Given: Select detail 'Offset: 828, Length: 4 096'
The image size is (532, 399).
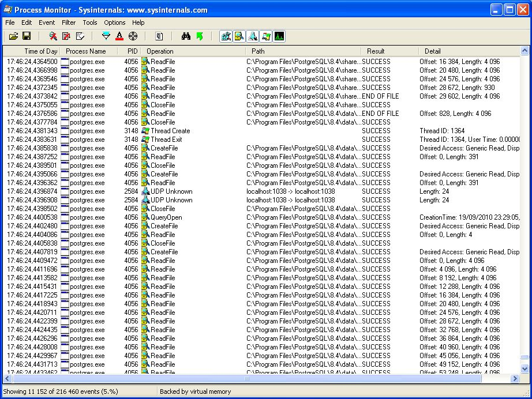Looking at the screenshot, I should [x=455, y=114].
